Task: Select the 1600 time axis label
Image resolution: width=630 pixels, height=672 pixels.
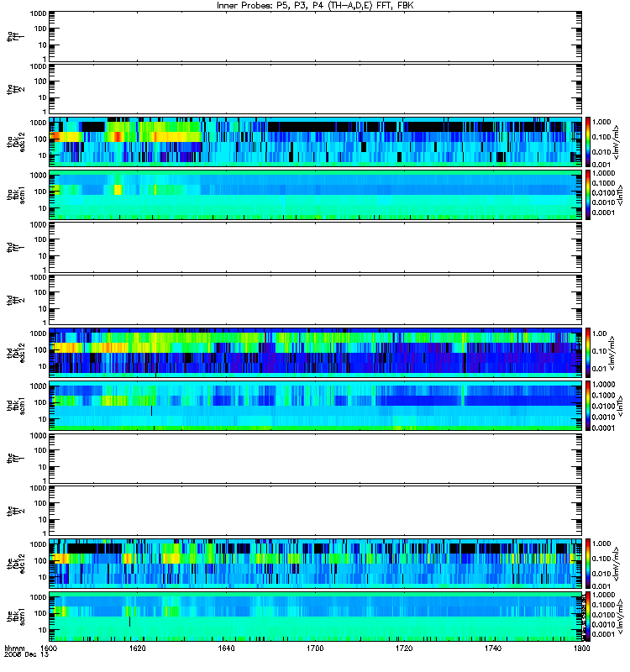Action: tap(49, 648)
